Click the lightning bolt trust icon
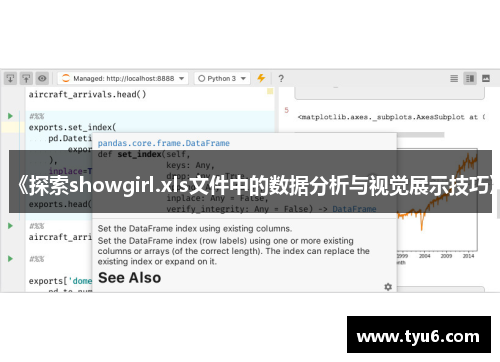 pyautogui.click(x=261, y=78)
